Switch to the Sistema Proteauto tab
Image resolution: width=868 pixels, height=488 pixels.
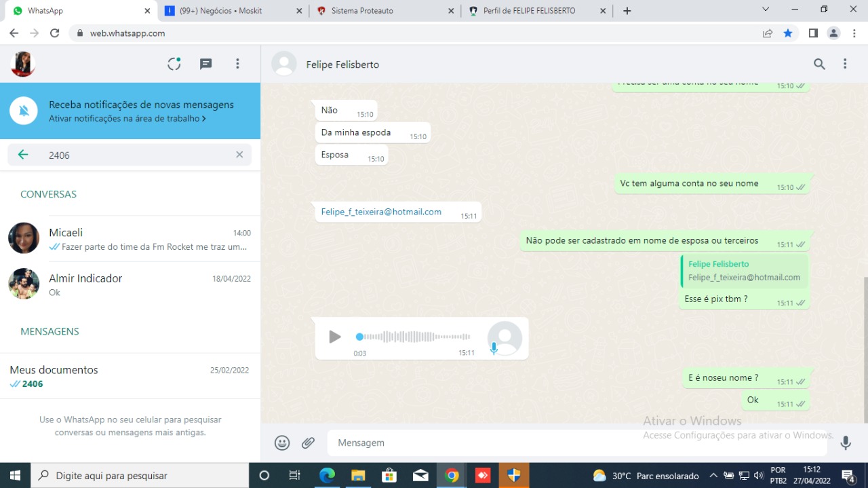coord(362,11)
